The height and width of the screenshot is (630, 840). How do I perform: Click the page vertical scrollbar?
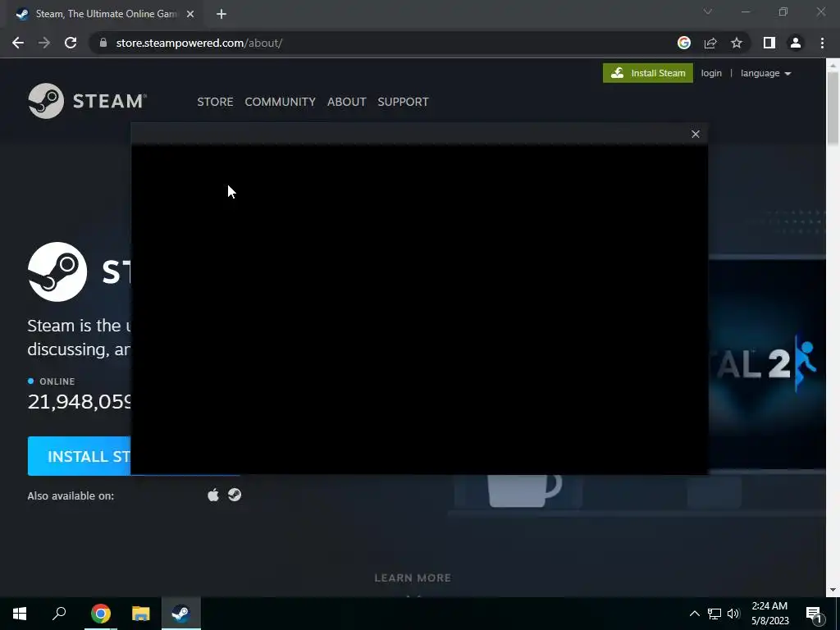coord(833,107)
